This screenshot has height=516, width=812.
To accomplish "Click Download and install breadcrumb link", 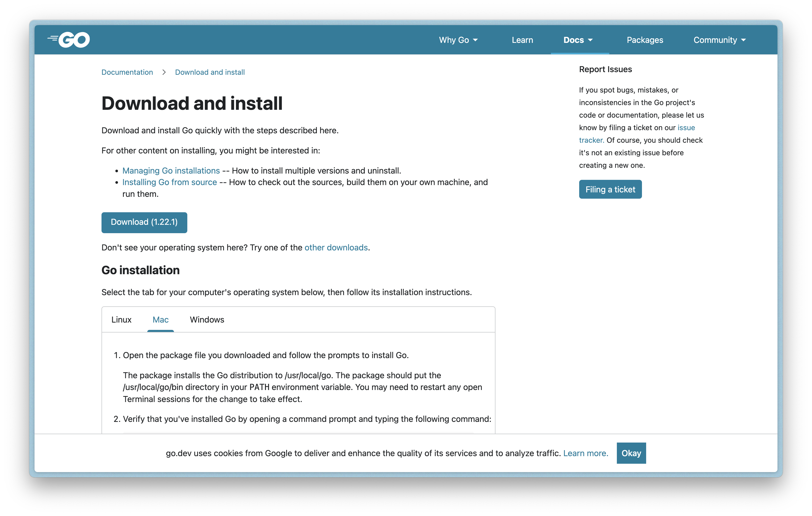I will click(x=210, y=72).
